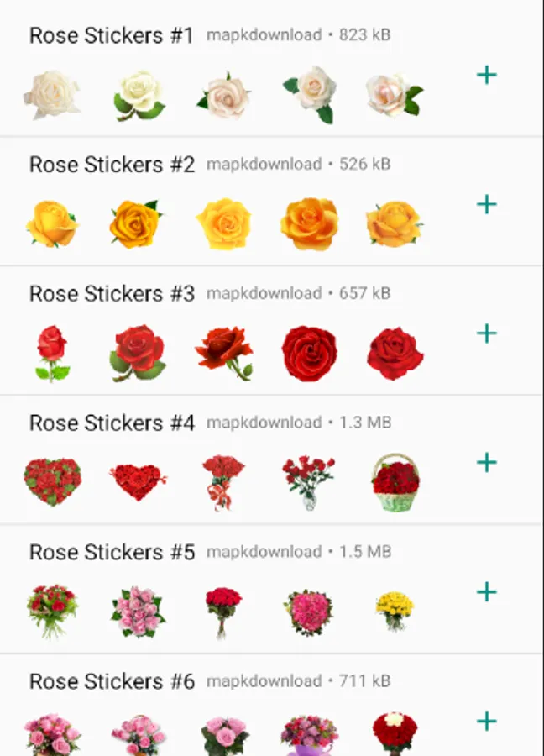
Task: Add Rose Stickers #2 pack
Action: pos(487,204)
